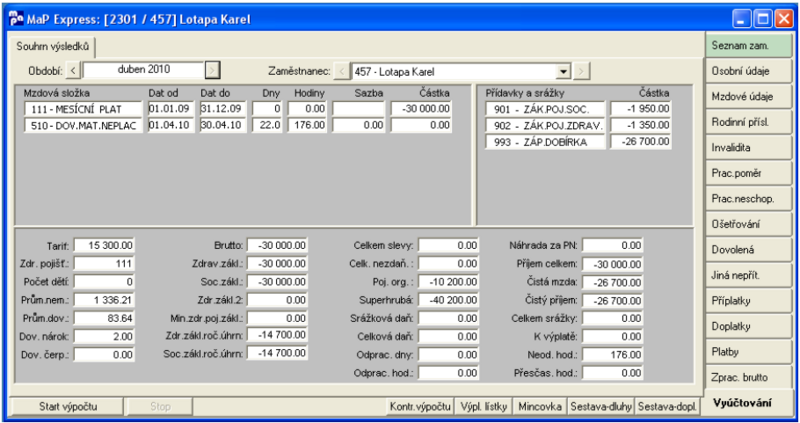The image size is (800, 423).
Task: Select the Souhrn výsledků tab
Action: pyautogui.click(x=53, y=47)
